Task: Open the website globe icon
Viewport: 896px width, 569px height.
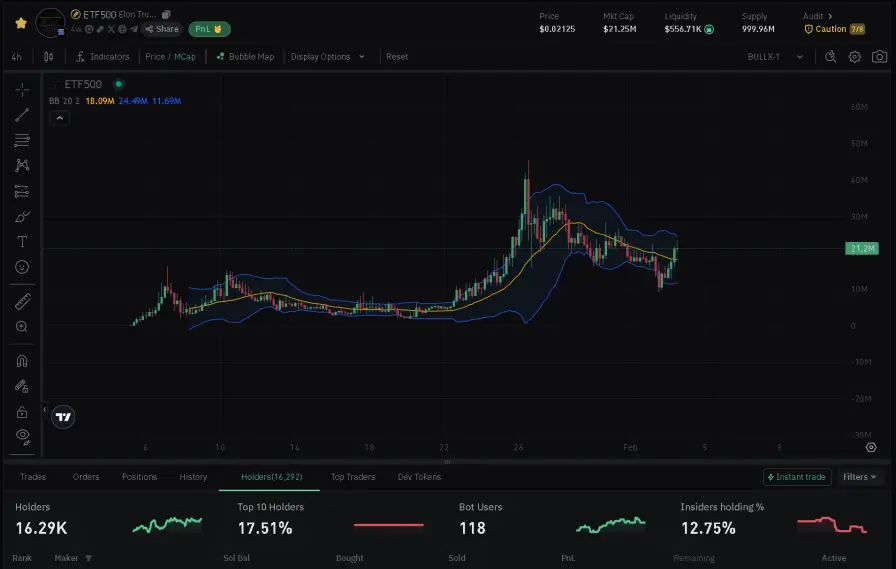Action: click(x=122, y=29)
